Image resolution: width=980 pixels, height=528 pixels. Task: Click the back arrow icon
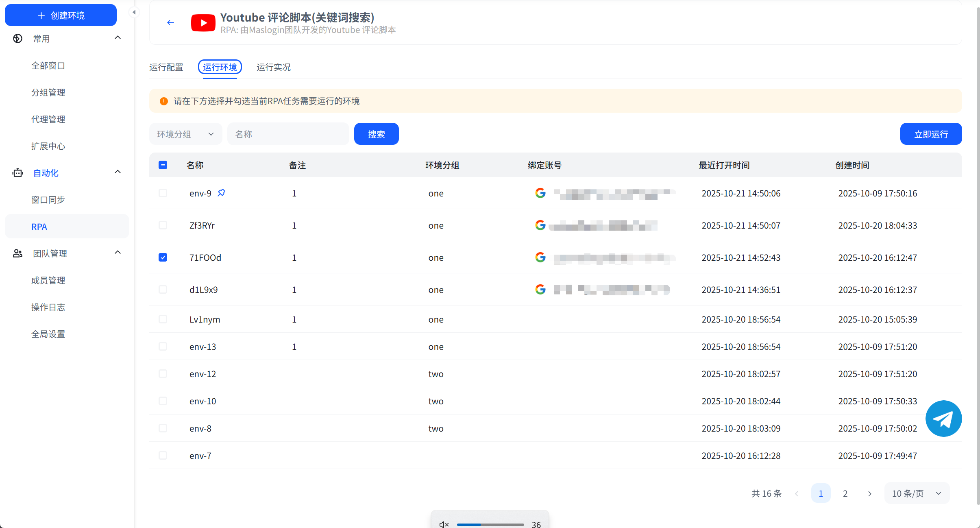170,23
